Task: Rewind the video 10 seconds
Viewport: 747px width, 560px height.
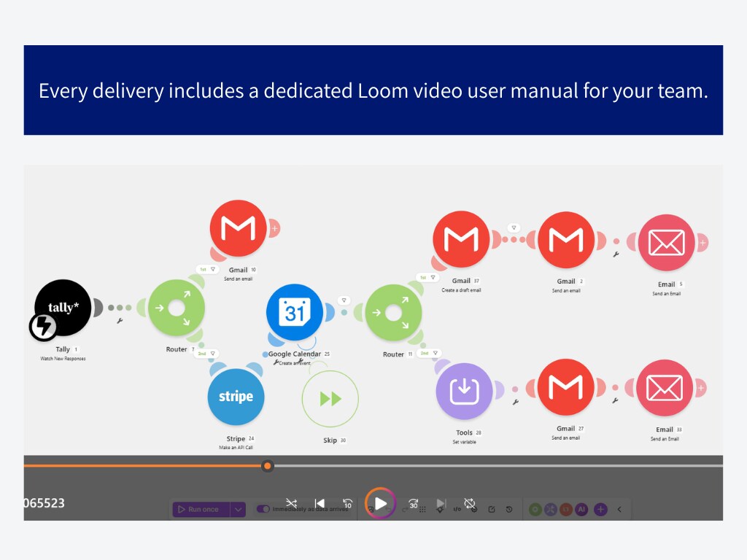Action: coord(347,503)
